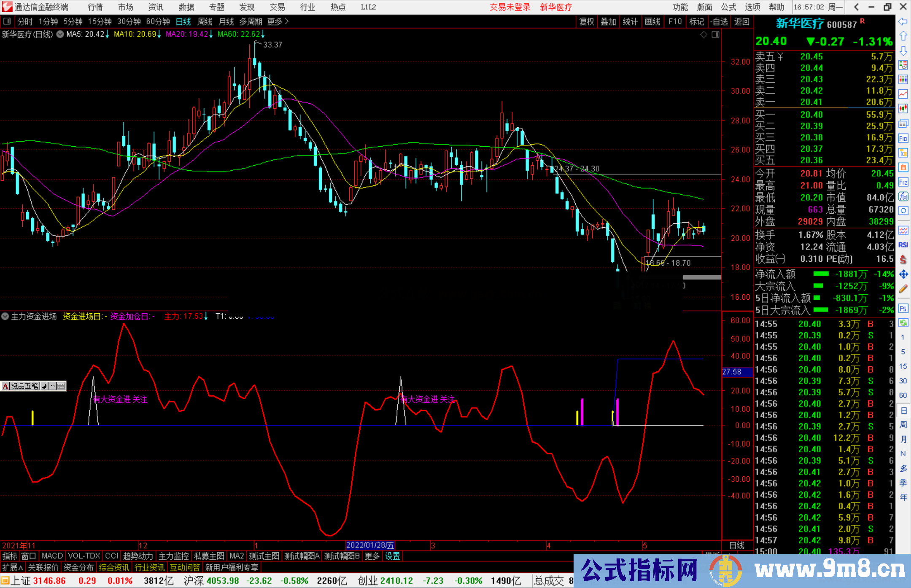Open the F10 company info sidebar icon
Image resolution: width=911 pixels, height=588 pixels.
click(x=903, y=138)
